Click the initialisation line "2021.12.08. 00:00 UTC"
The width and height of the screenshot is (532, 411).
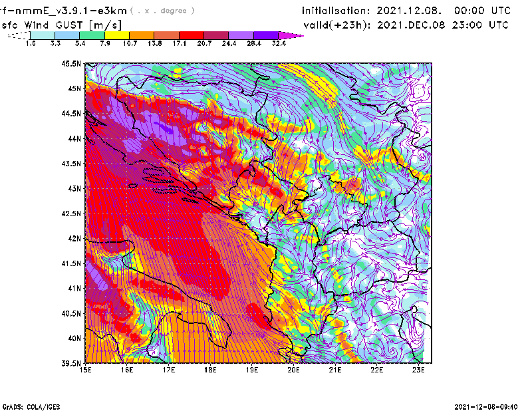coord(444,11)
